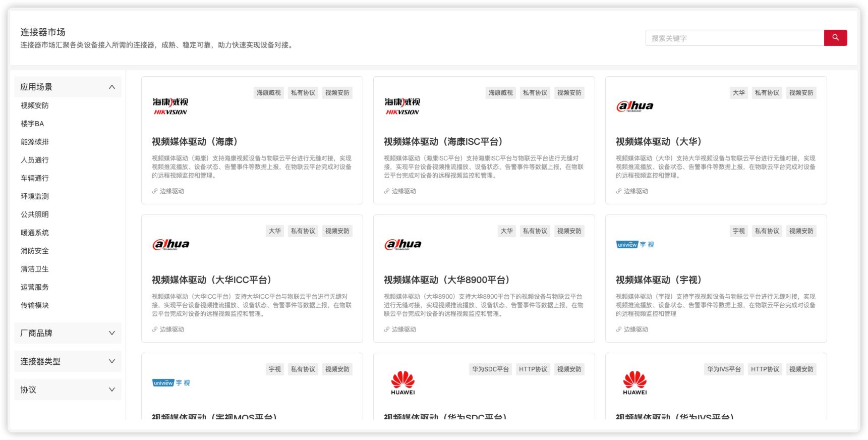Expand the 连接器类型 filter section
This screenshot has width=868, height=440.
(111, 361)
